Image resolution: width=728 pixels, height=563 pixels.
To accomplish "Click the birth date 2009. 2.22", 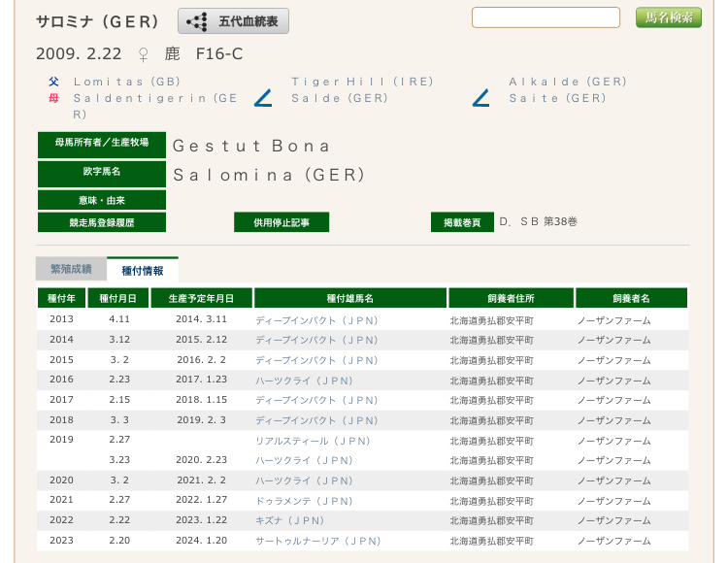I will pyautogui.click(x=79, y=53).
